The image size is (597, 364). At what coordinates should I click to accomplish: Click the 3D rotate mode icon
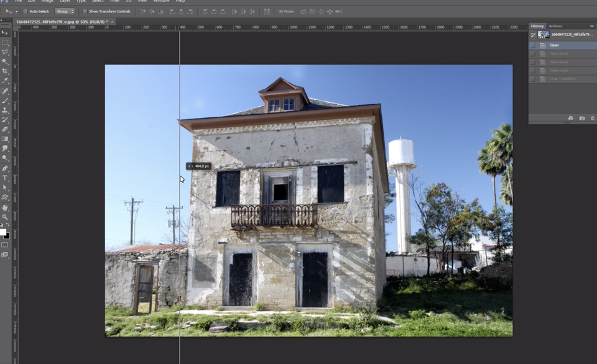(x=303, y=11)
